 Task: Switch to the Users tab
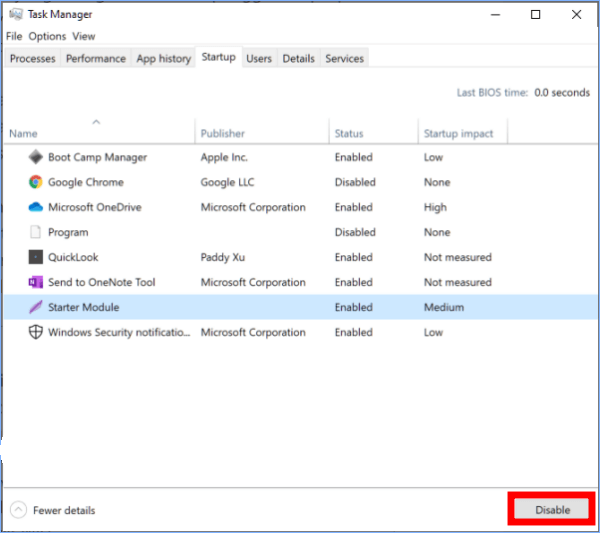click(x=259, y=59)
